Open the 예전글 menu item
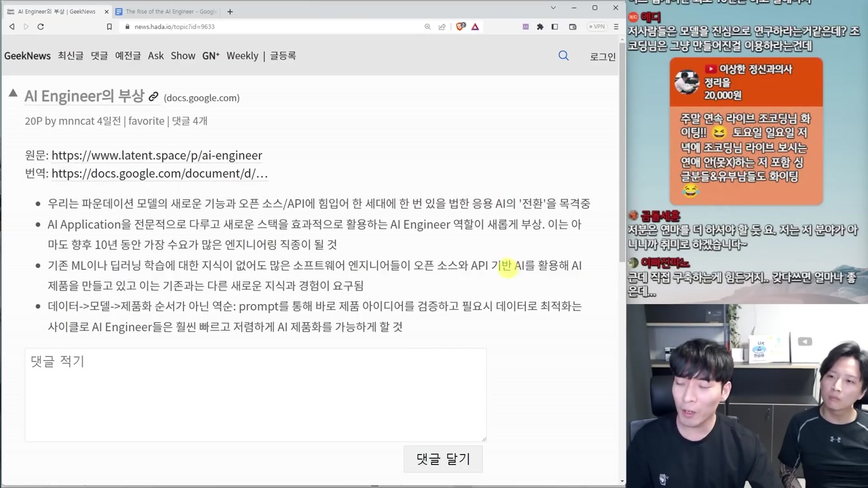The width and height of the screenshot is (868, 488). point(128,56)
